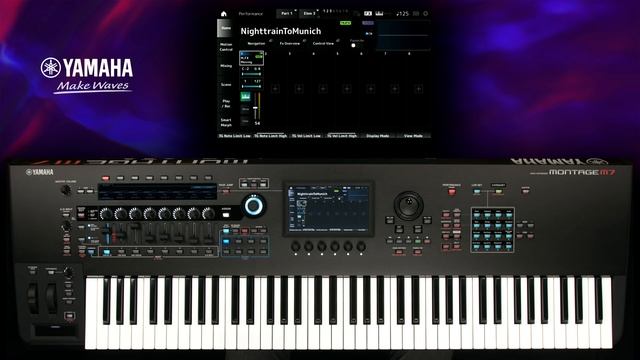The height and width of the screenshot is (360, 640).
Task: Tap the View Mode label
Action: click(413, 136)
